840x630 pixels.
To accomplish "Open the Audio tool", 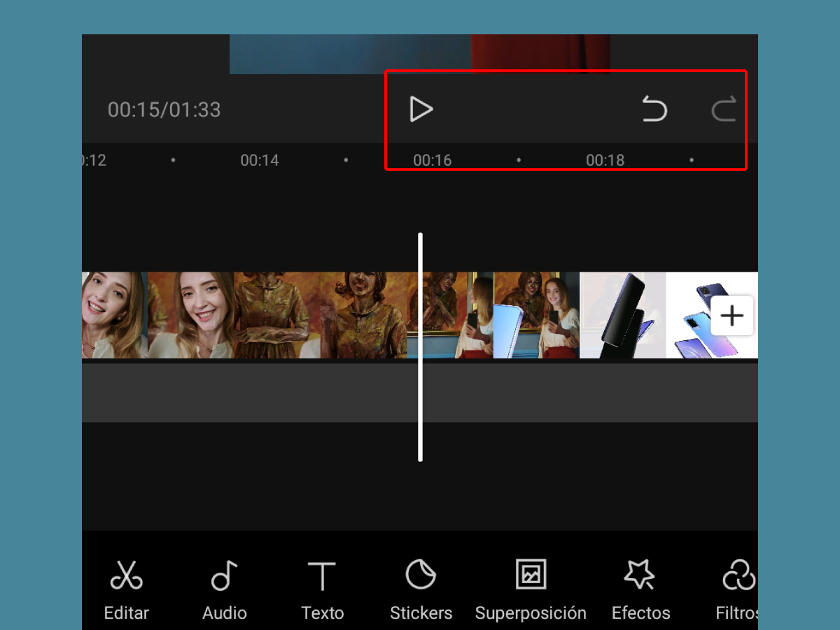I will coord(224,588).
